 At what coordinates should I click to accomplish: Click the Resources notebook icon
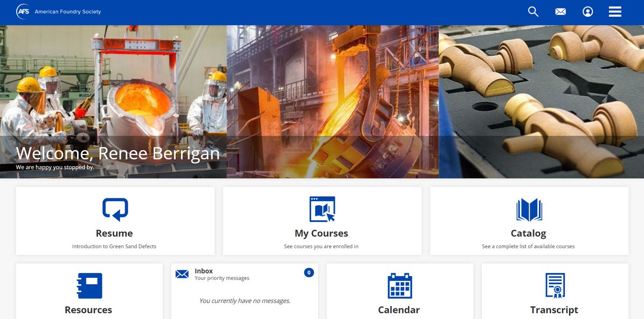pos(89,286)
